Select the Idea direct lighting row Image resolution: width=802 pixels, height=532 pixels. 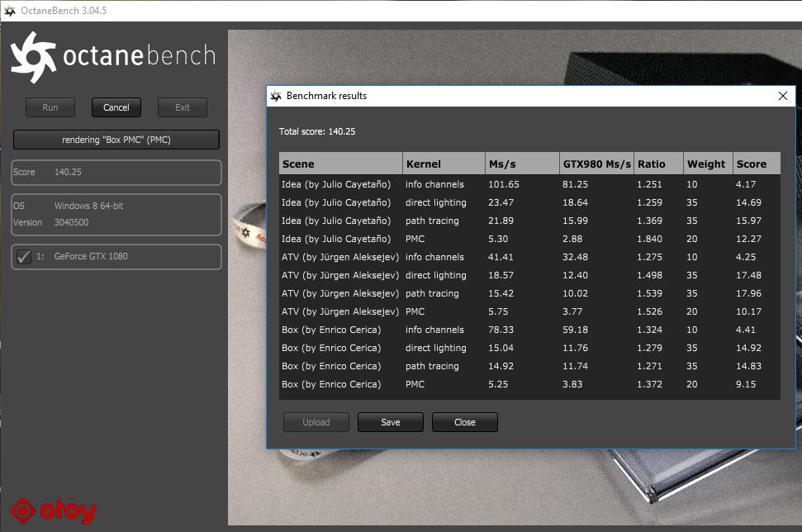point(530,202)
